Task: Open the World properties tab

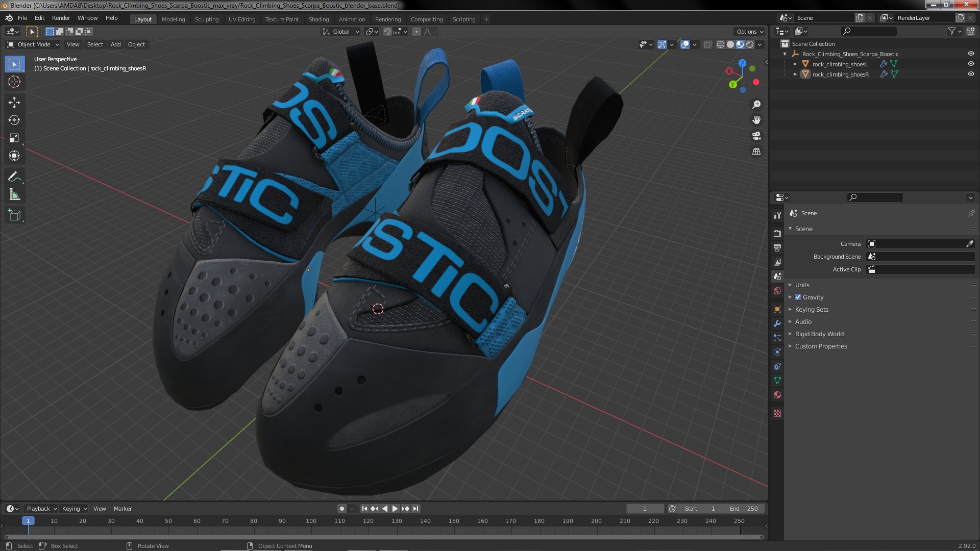Action: click(777, 291)
